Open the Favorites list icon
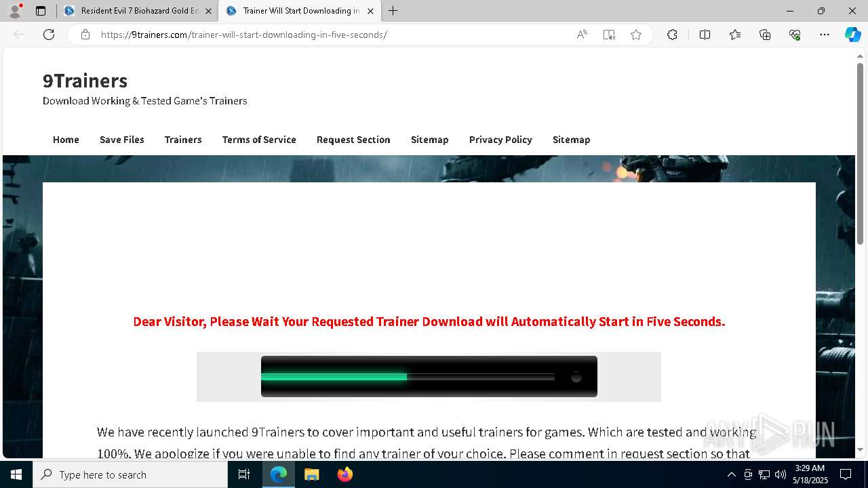Screen dimensions: 868x488 coord(735,35)
